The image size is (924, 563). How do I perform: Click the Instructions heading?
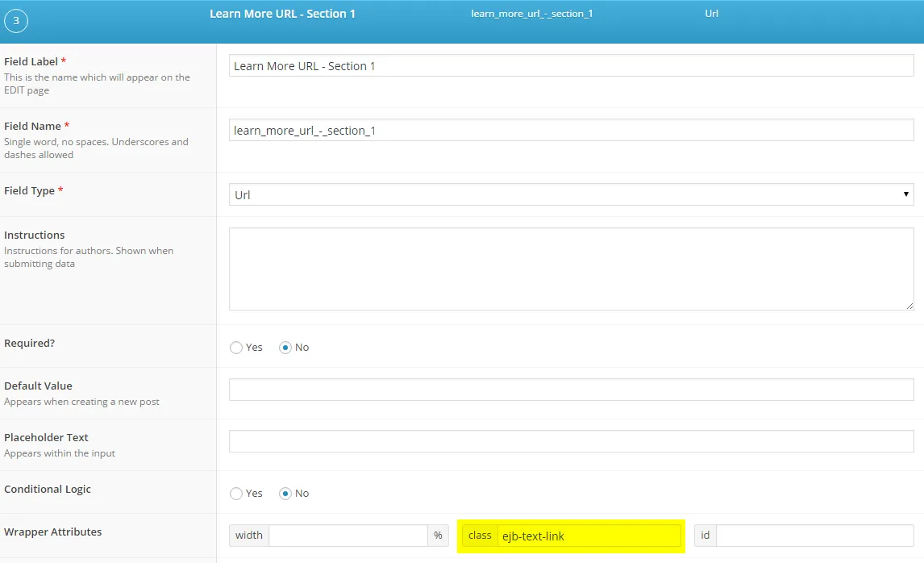34,235
